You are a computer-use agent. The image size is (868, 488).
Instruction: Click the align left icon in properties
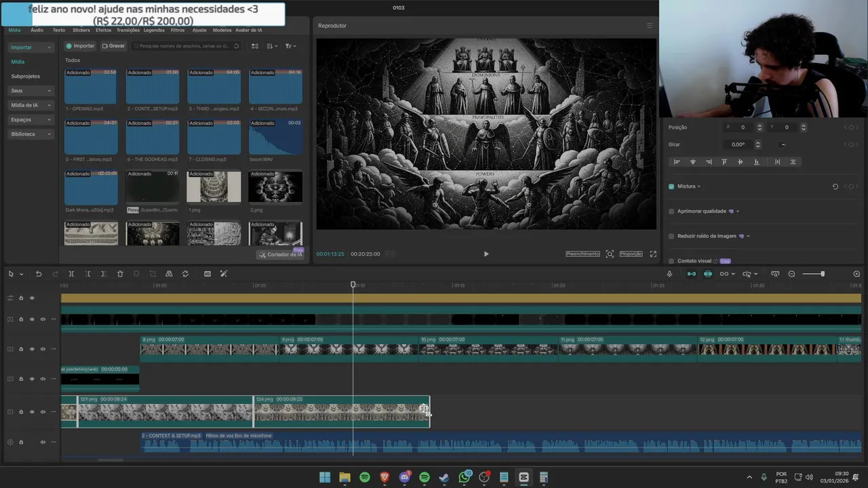pos(677,162)
